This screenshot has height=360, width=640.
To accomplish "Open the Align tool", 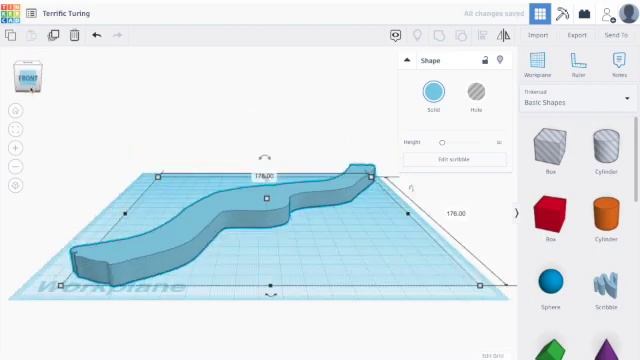I will (482, 36).
